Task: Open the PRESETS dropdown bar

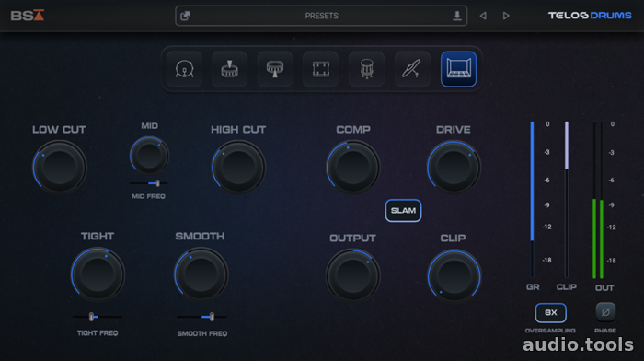Action: [x=321, y=16]
